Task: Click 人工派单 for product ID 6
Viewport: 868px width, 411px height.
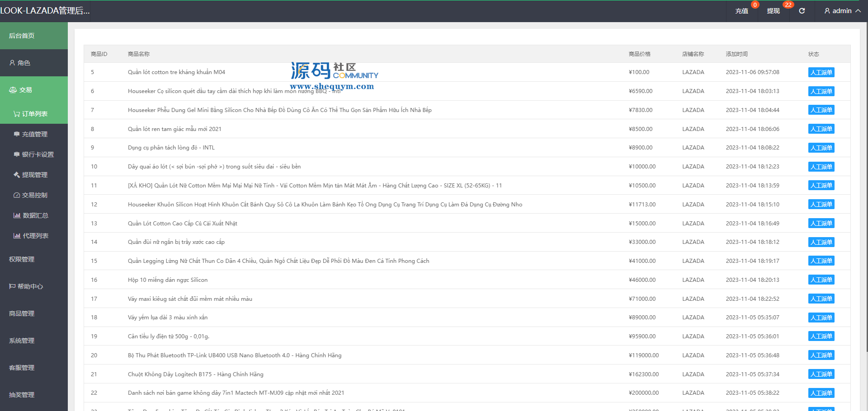Action: click(x=821, y=91)
